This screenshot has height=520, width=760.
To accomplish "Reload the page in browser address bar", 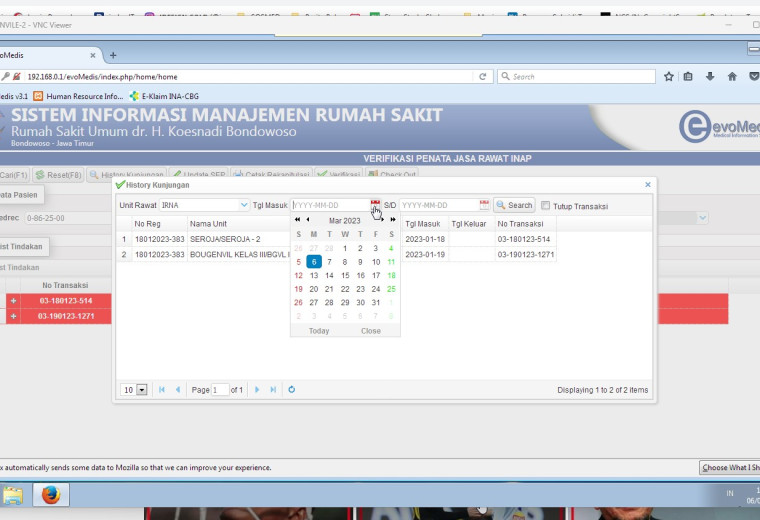I will 482,77.
